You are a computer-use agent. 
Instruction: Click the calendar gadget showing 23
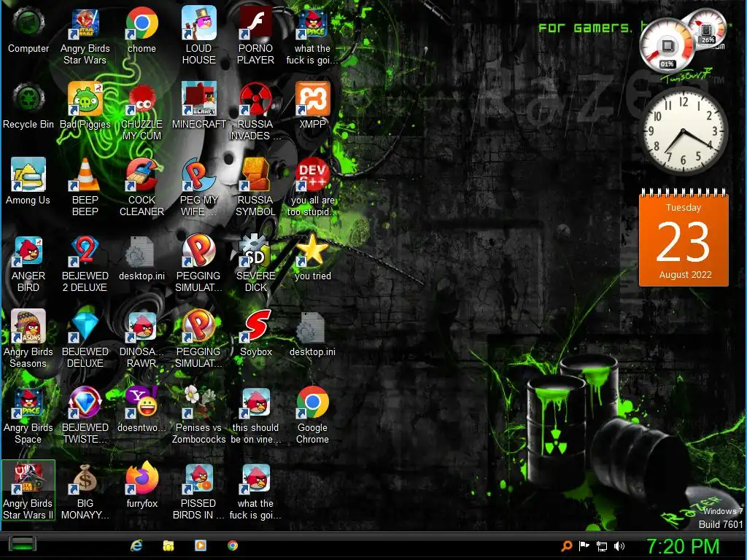point(684,238)
